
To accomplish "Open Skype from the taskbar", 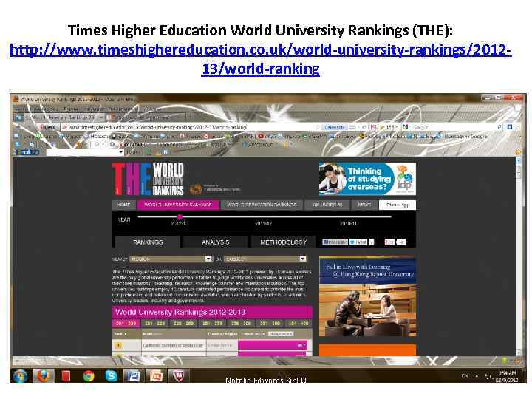I will 111,376.
